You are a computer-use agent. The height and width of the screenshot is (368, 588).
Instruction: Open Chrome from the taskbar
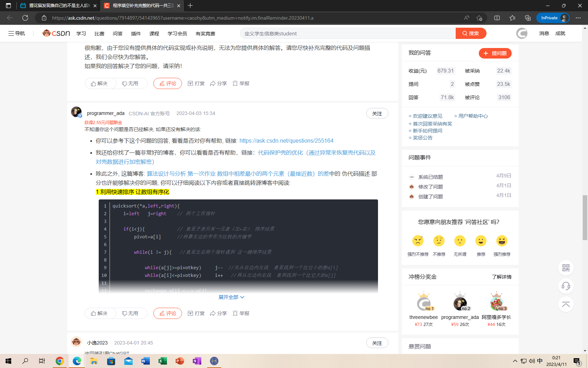click(59, 361)
